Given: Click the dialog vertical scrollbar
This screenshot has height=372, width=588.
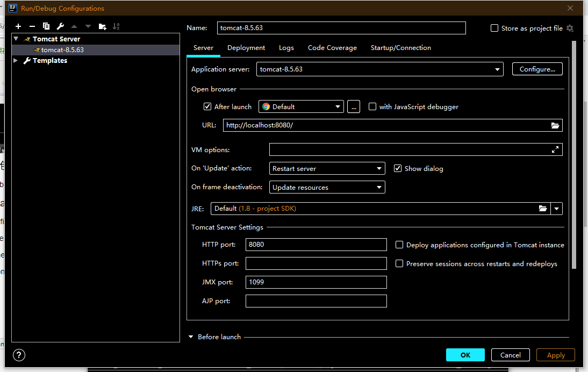Looking at the screenshot, I should coord(573,154).
